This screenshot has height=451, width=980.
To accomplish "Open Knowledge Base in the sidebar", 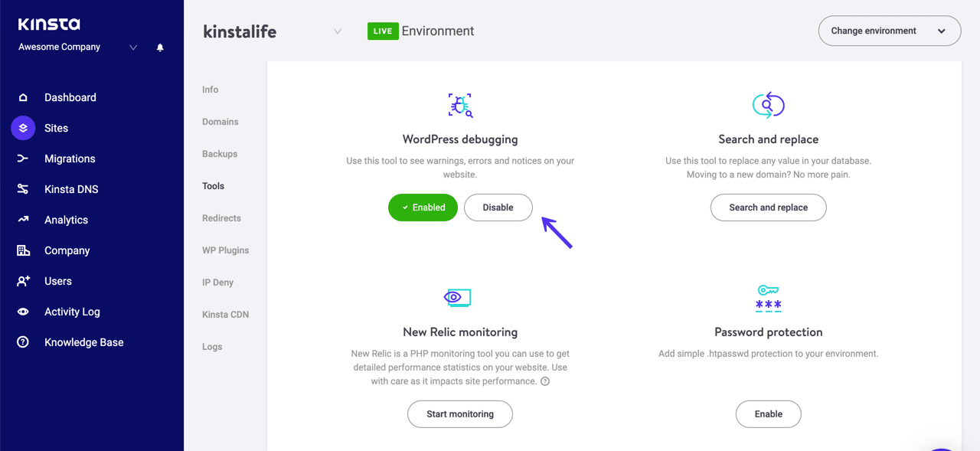I will coord(83,342).
